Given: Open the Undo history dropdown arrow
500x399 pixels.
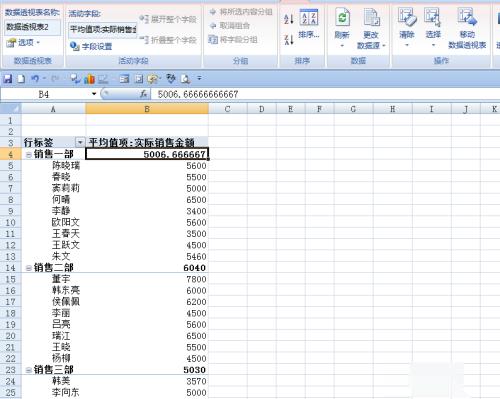Looking at the screenshot, I should coord(44,79).
